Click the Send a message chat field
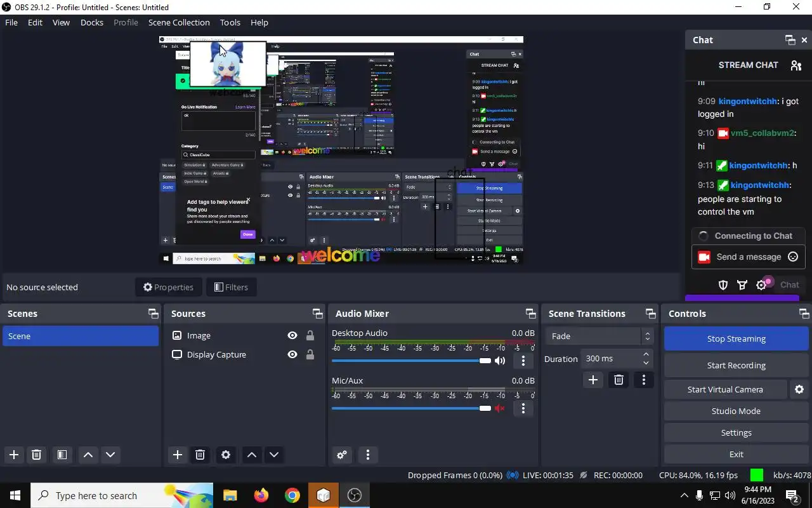This screenshot has height=508, width=812. click(x=749, y=257)
